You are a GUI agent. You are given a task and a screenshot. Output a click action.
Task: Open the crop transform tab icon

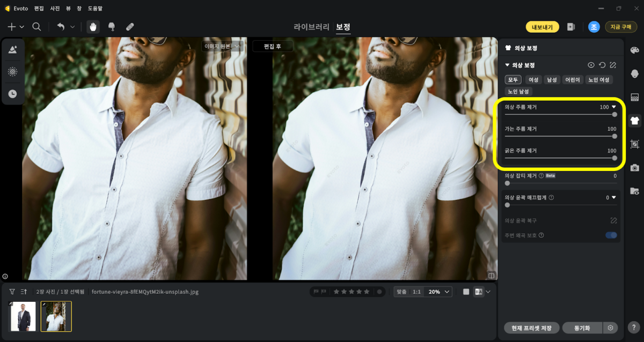point(634,144)
